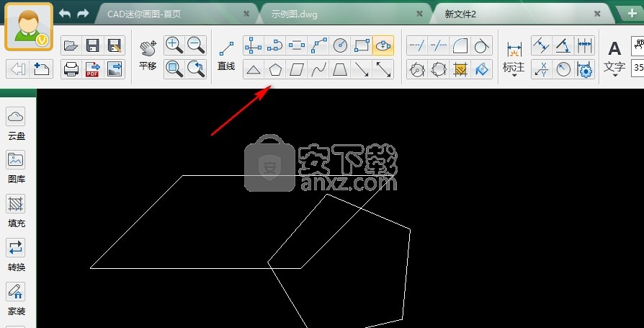644x328 pixels.
Task: Click the extend line tool
Action: click(x=417, y=45)
